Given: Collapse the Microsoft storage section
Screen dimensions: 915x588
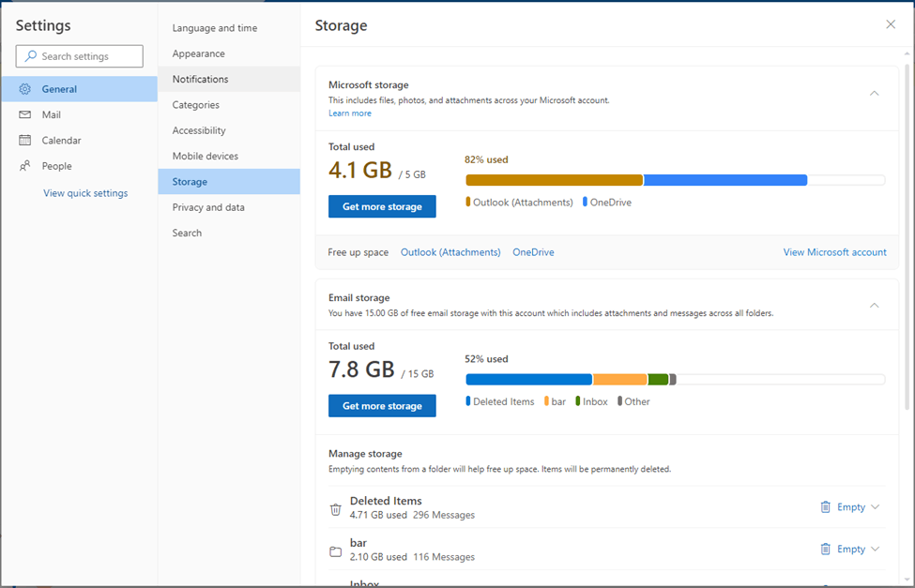Looking at the screenshot, I should coord(874,94).
